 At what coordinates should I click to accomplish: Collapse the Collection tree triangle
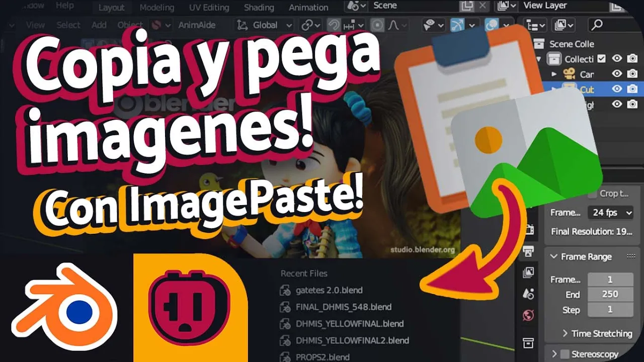pos(539,59)
